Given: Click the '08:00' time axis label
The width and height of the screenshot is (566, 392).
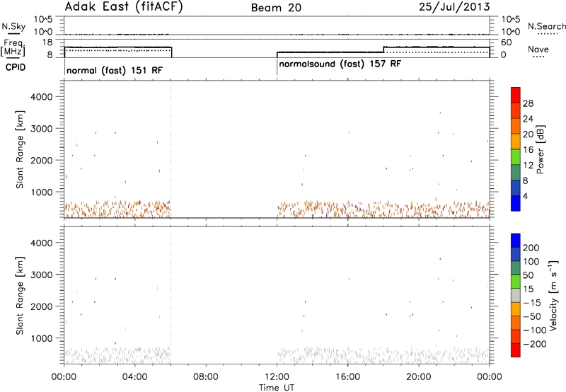Looking at the screenshot, I should (206, 377).
